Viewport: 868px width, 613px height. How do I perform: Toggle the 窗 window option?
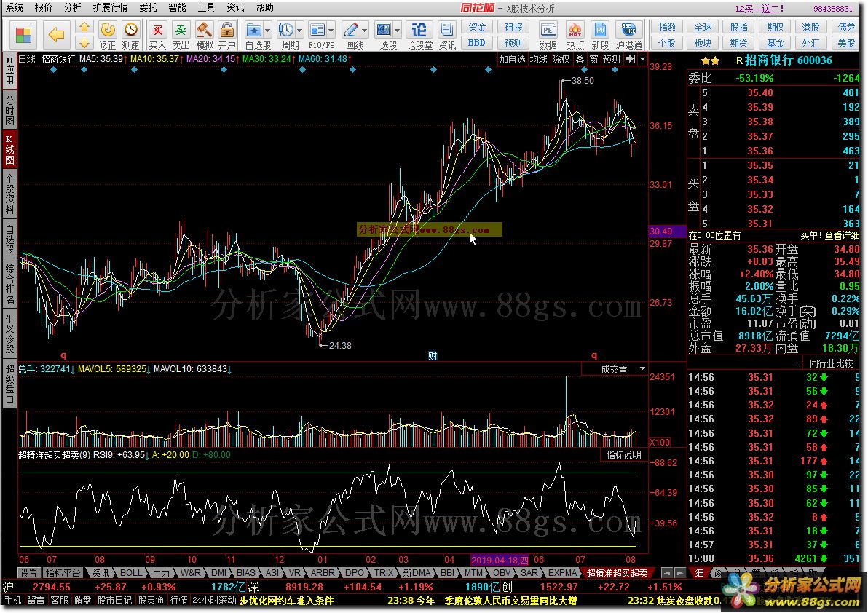click(x=594, y=59)
